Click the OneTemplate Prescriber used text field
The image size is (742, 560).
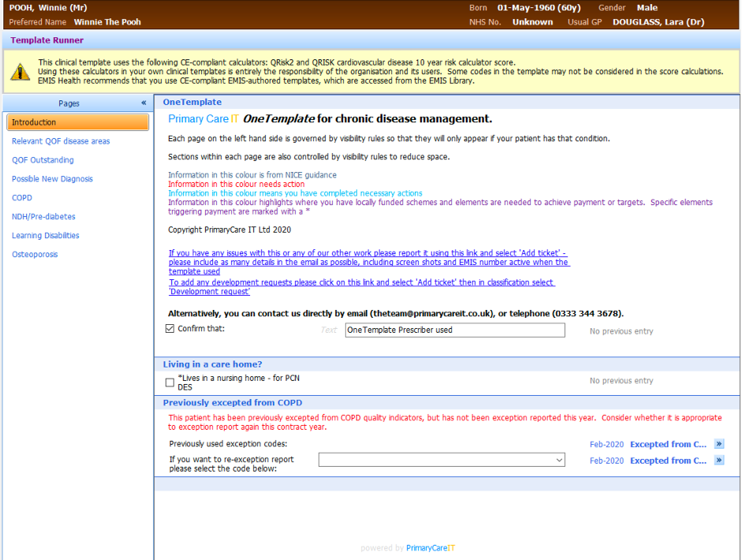click(x=454, y=330)
